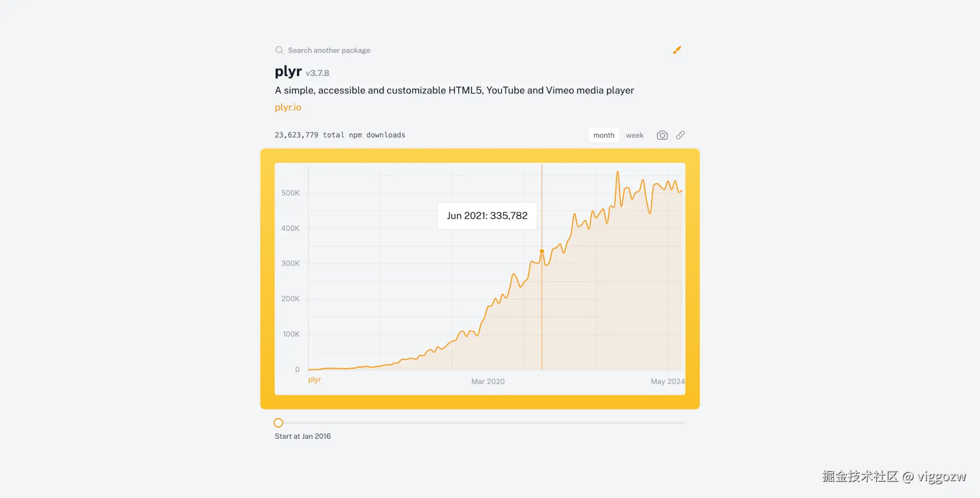Click the Mar 2020 axis label
The image size is (980, 498).
487,382
